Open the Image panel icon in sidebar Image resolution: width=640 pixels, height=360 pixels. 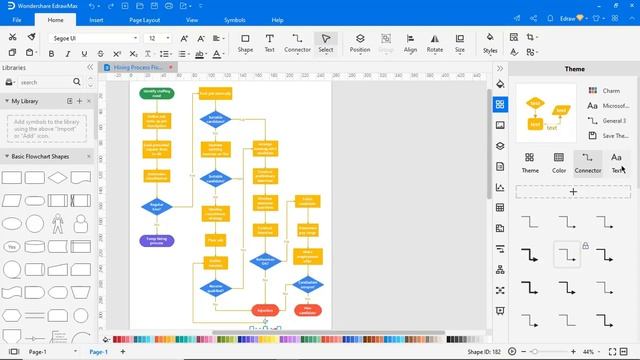(500, 125)
